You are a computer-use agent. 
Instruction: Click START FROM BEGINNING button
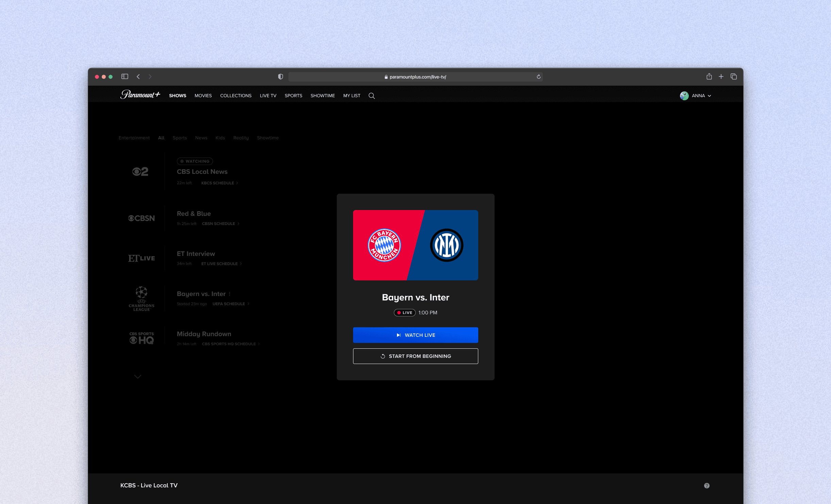pyautogui.click(x=415, y=356)
